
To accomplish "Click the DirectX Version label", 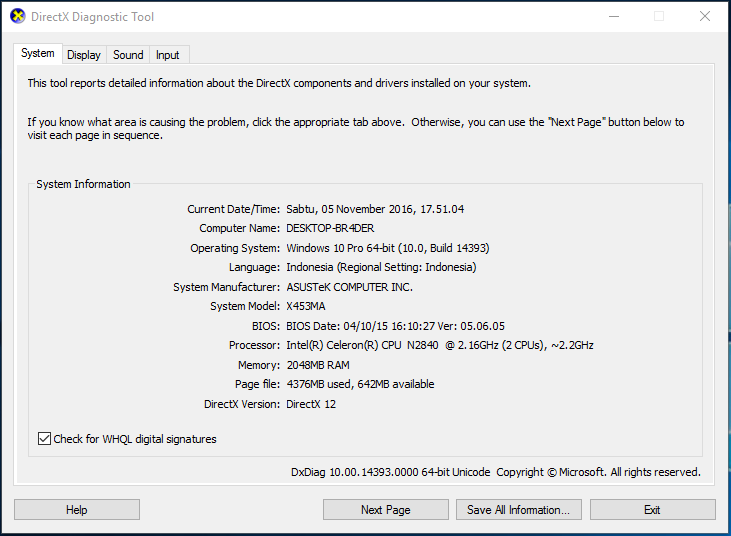I will click(x=242, y=404).
